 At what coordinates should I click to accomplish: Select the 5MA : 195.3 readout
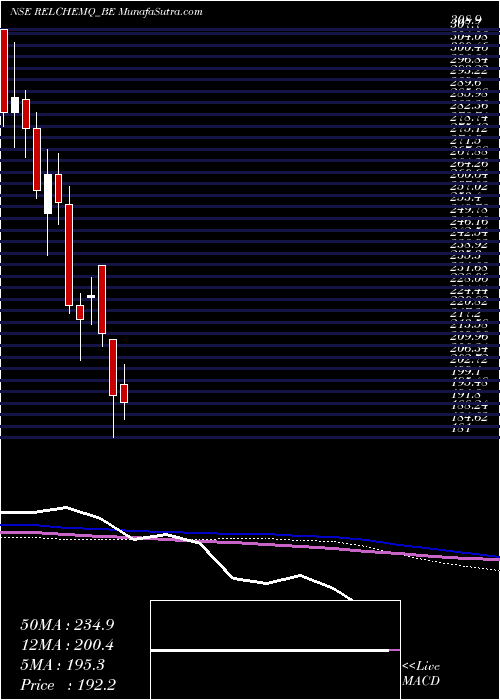62,665
